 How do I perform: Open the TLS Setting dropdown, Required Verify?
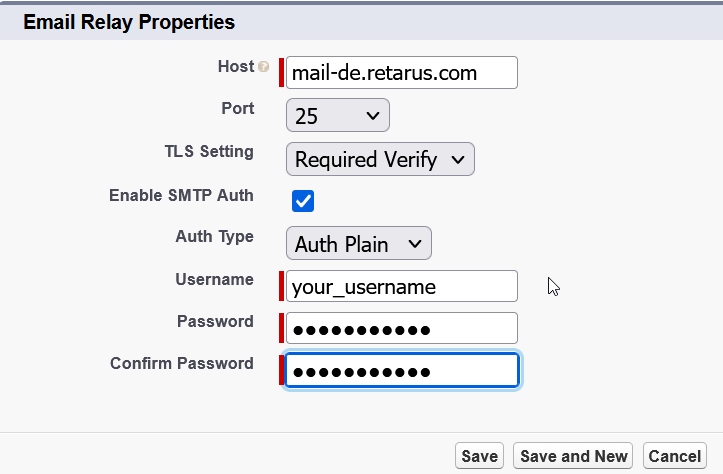(x=380, y=160)
